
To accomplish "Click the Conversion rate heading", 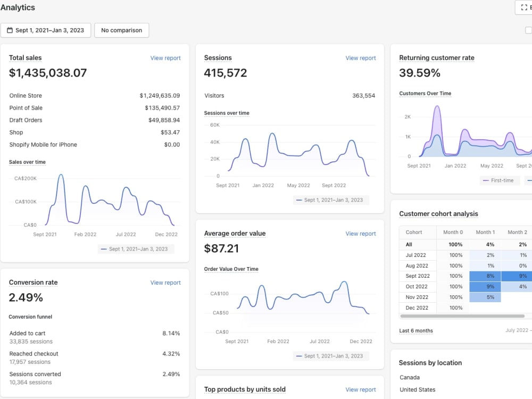I will (x=33, y=282).
